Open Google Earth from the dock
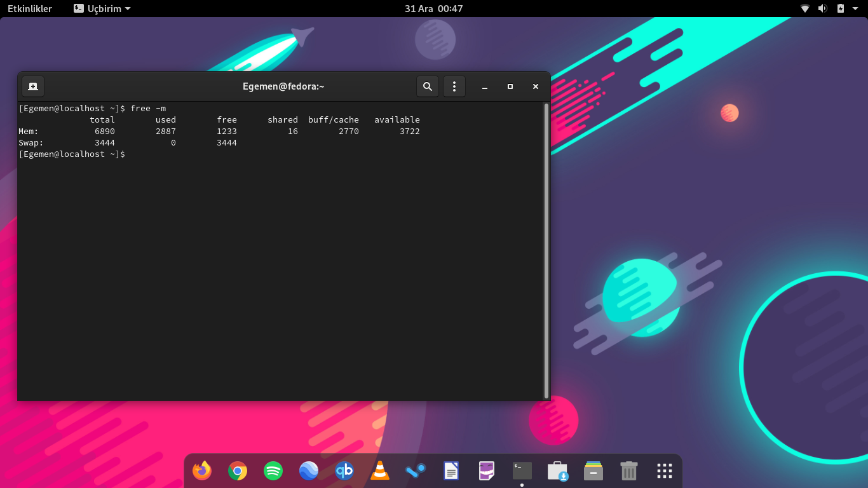Viewport: 868px width, 488px height. [x=309, y=471]
